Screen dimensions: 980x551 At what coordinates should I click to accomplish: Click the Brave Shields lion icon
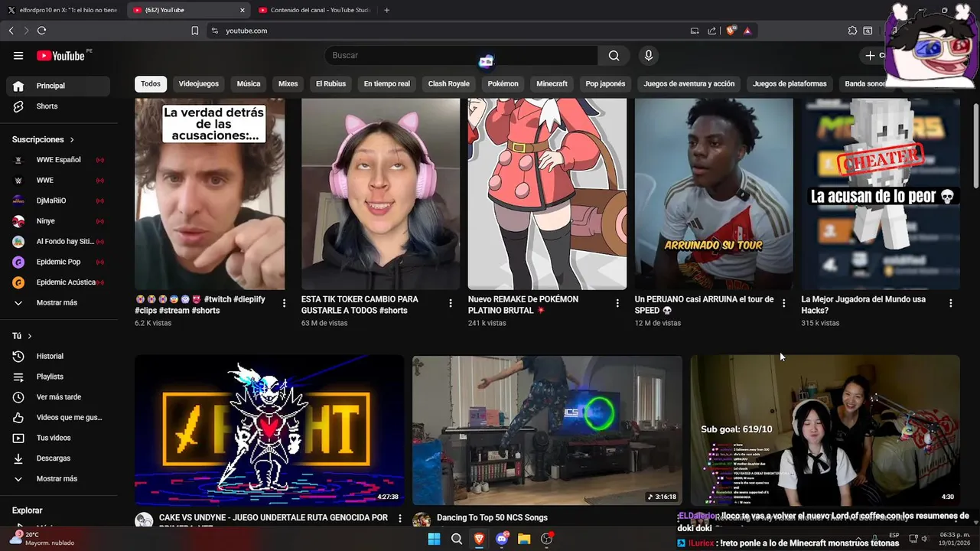point(731,31)
